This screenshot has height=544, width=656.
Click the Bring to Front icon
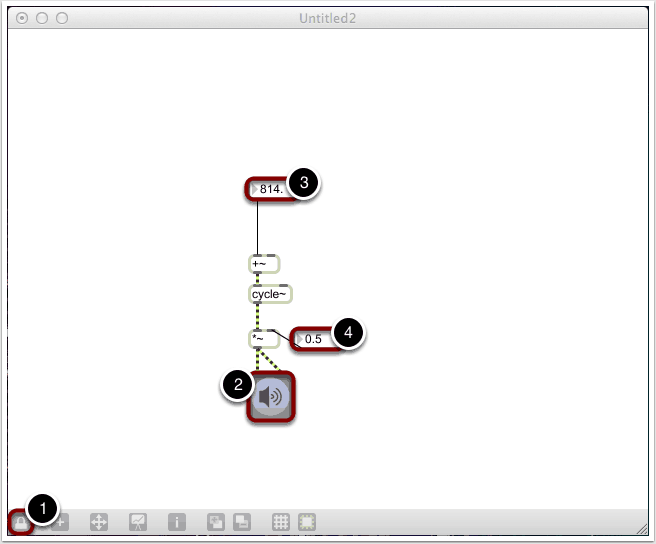216,522
